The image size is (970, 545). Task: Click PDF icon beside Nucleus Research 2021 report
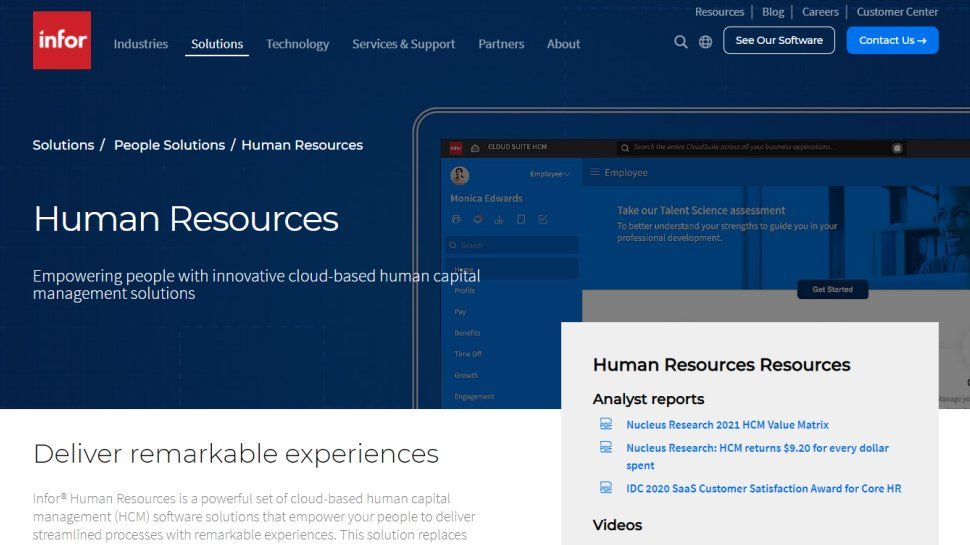point(606,424)
